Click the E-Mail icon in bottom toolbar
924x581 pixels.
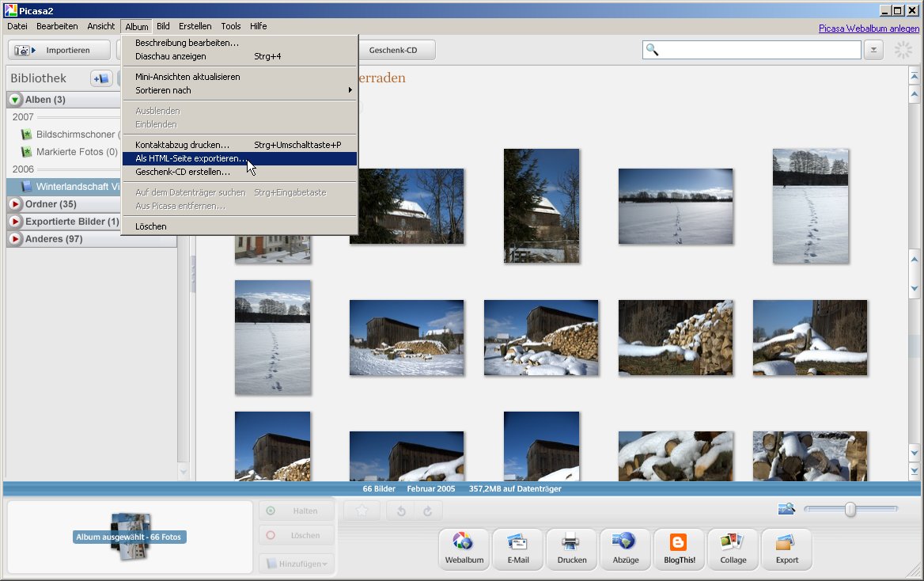tap(517, 549)
